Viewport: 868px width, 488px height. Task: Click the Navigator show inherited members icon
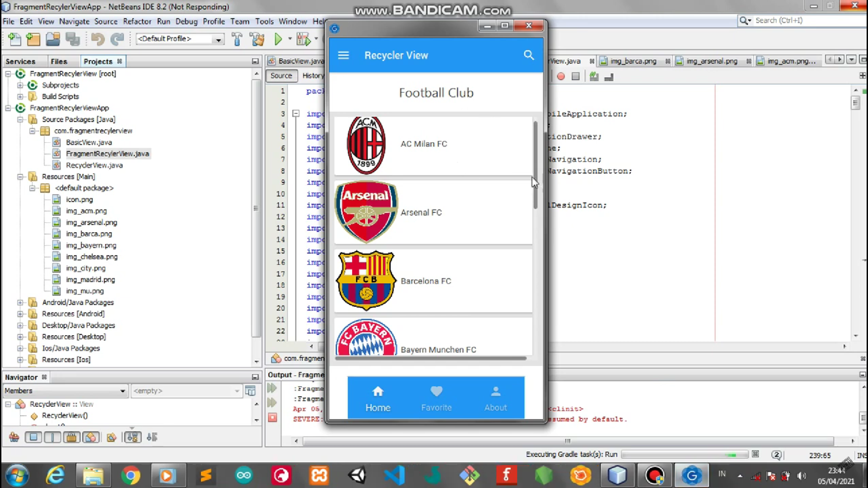tap(14, 437)
